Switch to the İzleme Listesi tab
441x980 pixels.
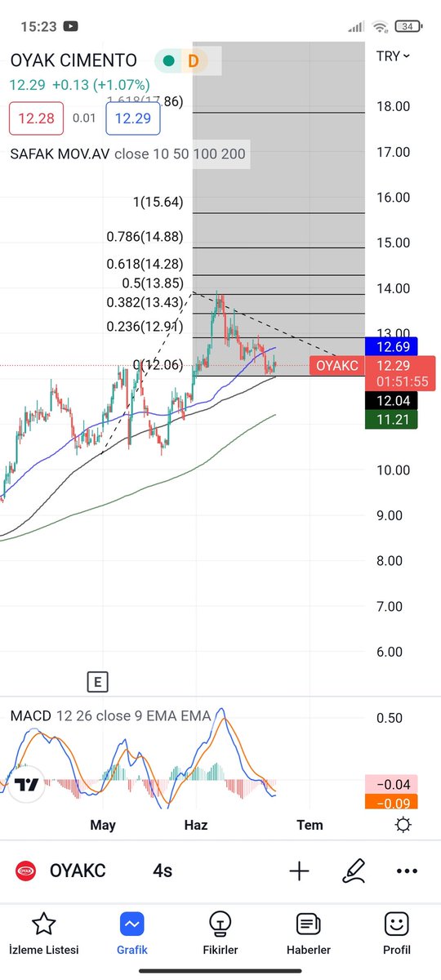pos(43,933)
